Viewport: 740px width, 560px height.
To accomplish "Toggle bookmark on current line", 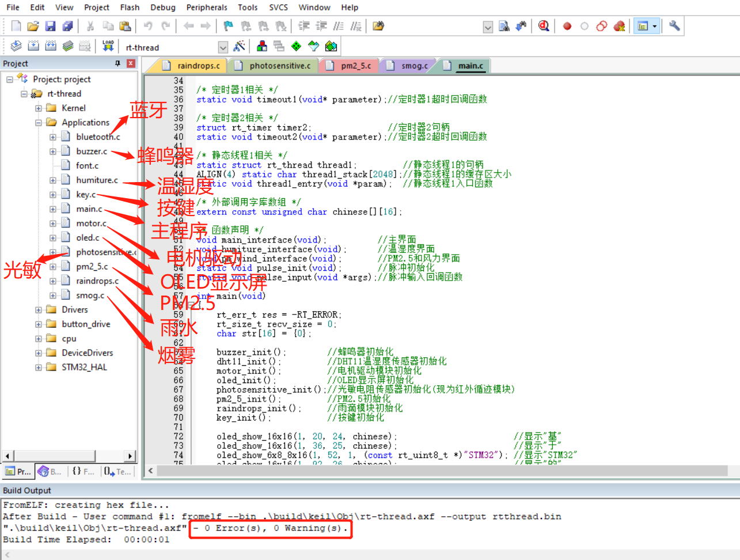I will pos(229,26).
